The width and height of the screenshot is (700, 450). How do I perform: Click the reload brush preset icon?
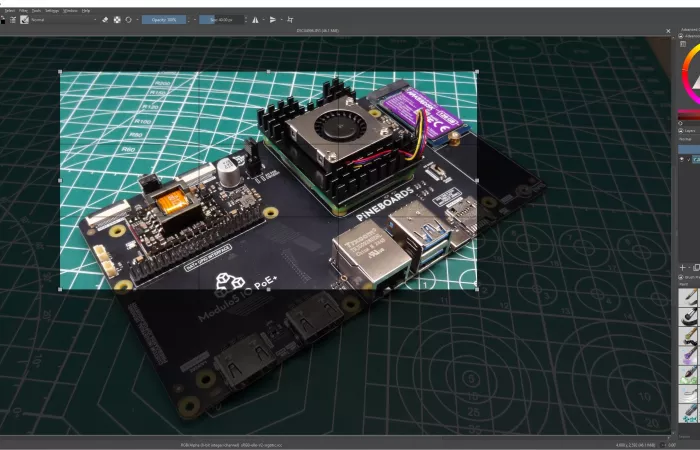pyautogui.click(x=129, y=19)
